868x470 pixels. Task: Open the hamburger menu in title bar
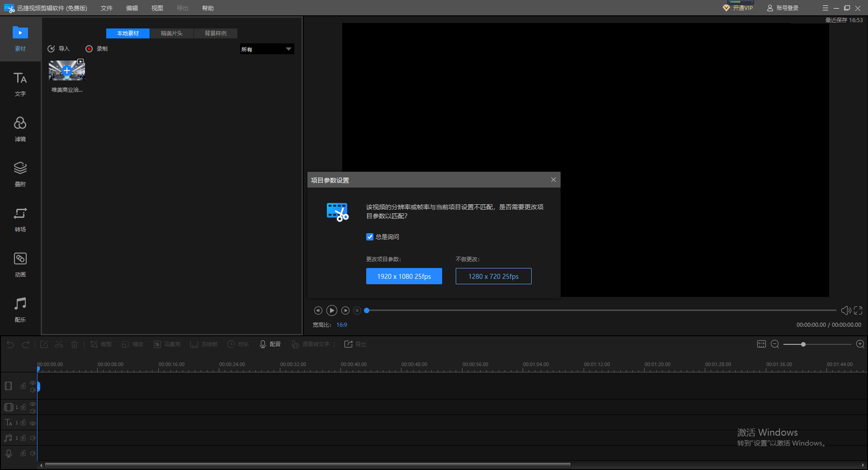(x=825, y=8)
